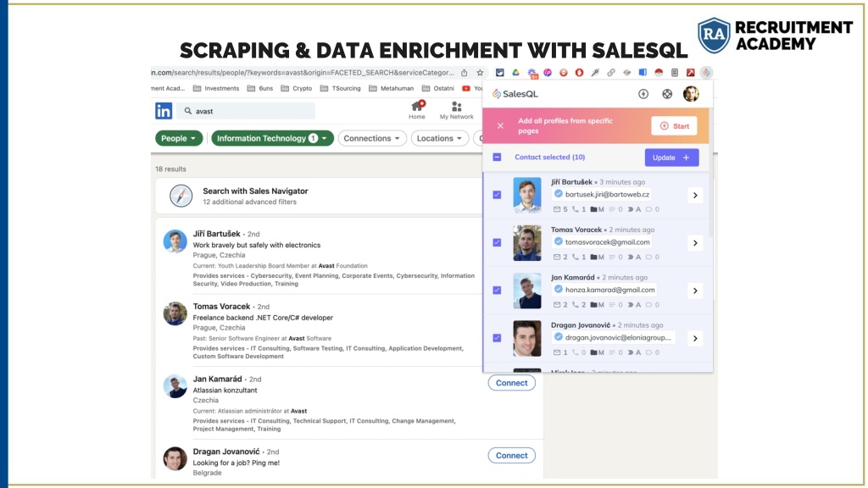Expand Jan Kamarád contact details arrow
The height and width of the screenshot is (488, 868).
[695, 291]
